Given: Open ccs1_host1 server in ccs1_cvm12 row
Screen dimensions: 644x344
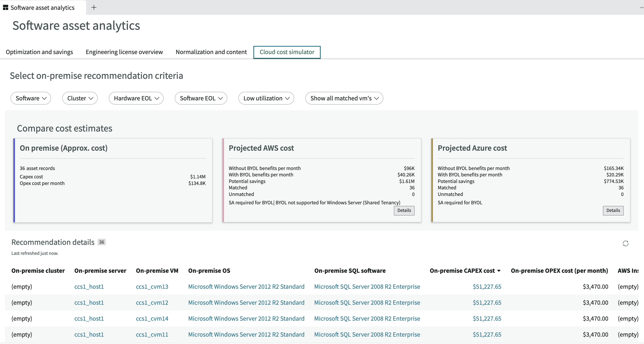Looking at the screenshot, I should pyautogui.click(x=89, y=302).
